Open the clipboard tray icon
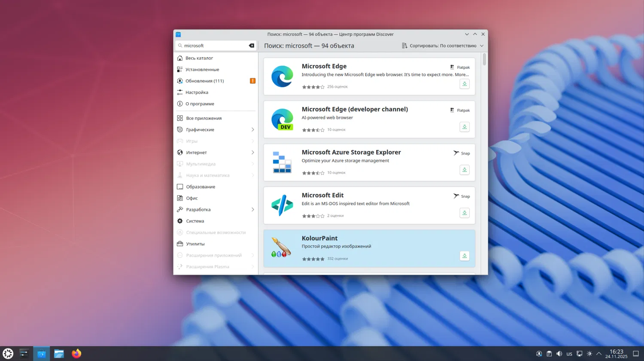The image size is (644, 361). click(x=549, y=354)
